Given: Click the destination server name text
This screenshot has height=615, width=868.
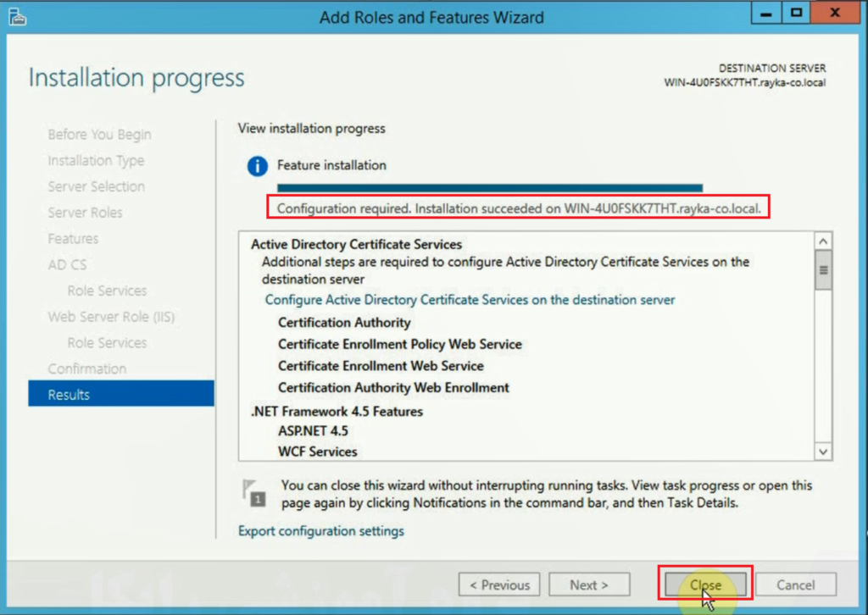Looking at the screenshot, I should tap(744, 82).
